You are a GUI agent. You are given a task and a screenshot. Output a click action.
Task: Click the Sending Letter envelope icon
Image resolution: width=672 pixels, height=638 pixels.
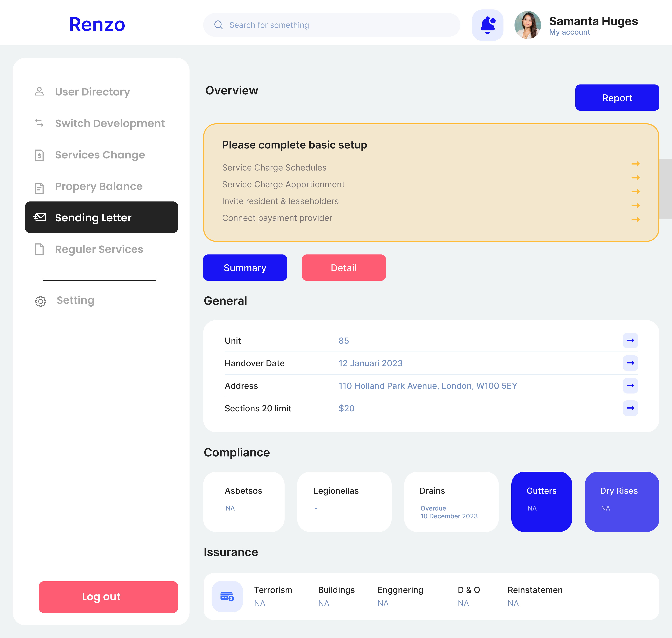pyautogui.click(x=40, y=217)
